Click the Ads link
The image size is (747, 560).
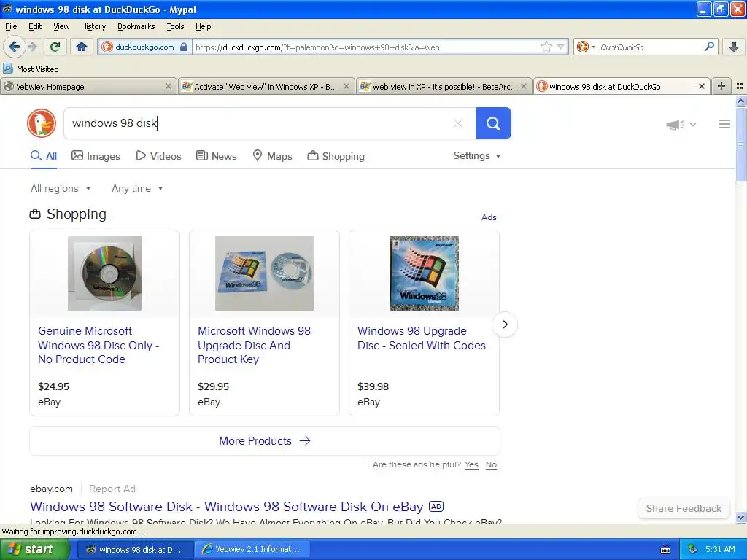click(489, 217)
